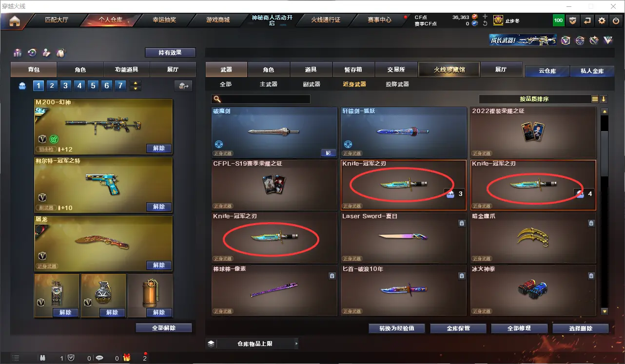
Task: Click the return arrow icon in top bar
Action: tap(587, 20)
